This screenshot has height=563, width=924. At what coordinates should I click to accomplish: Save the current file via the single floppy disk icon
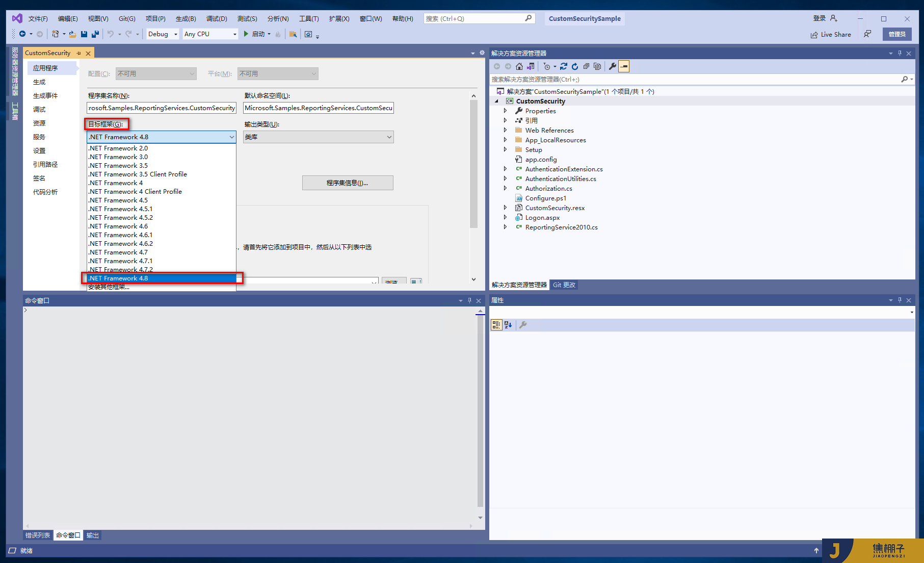(x=84, y=34)
